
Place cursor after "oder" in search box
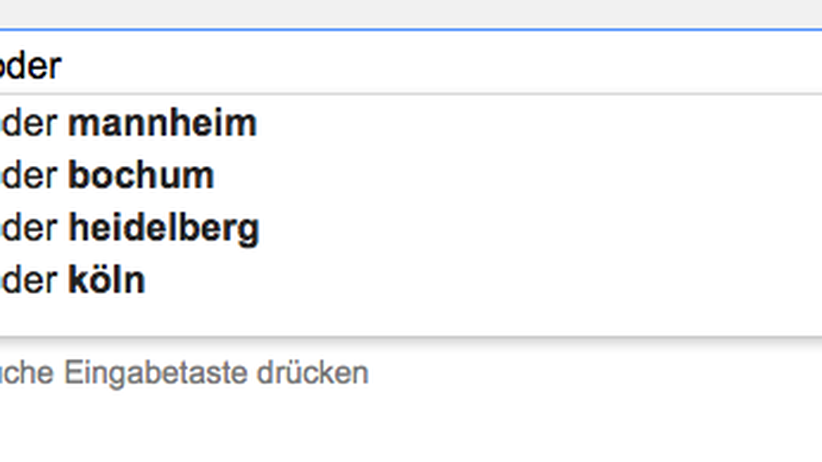(x=63, y=66)
